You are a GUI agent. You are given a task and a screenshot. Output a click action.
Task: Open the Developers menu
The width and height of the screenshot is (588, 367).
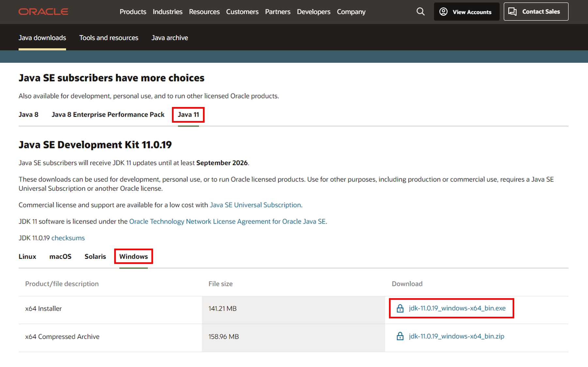[314, 12]
